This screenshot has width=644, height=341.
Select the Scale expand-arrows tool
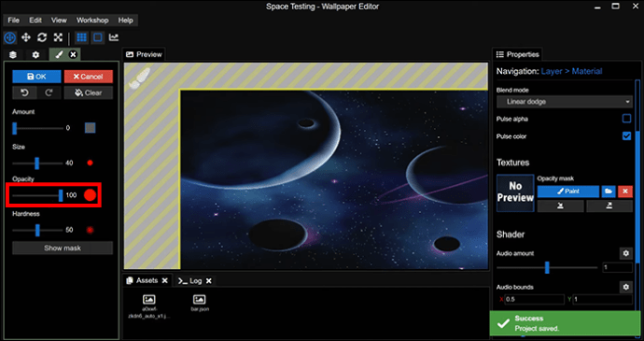(x=58, y=38)
